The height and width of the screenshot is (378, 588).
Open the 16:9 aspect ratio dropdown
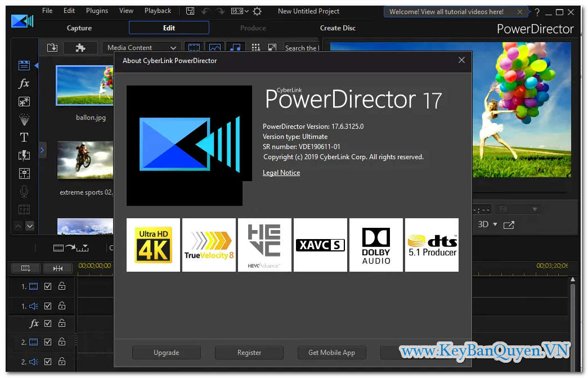click(x=240, y=11)
